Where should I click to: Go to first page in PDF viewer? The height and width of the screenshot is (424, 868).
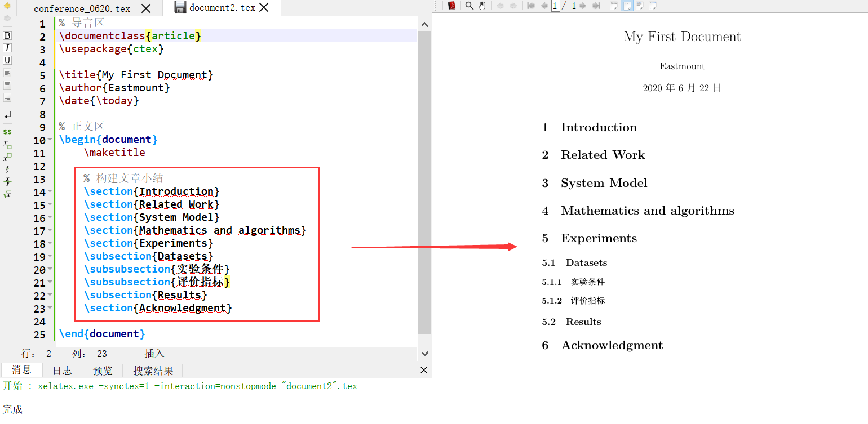pyautogui.click(x=531, y=6)
